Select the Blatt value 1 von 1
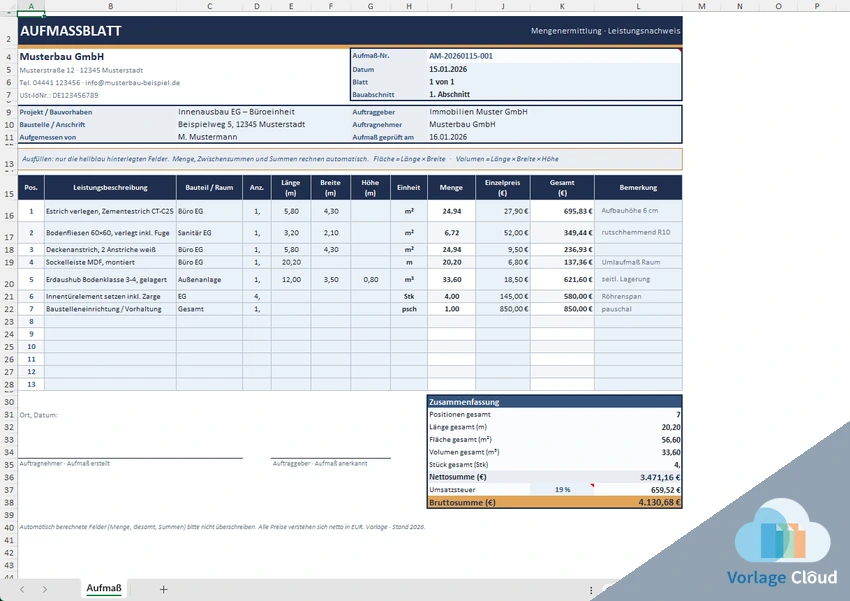 pos(442,82)
